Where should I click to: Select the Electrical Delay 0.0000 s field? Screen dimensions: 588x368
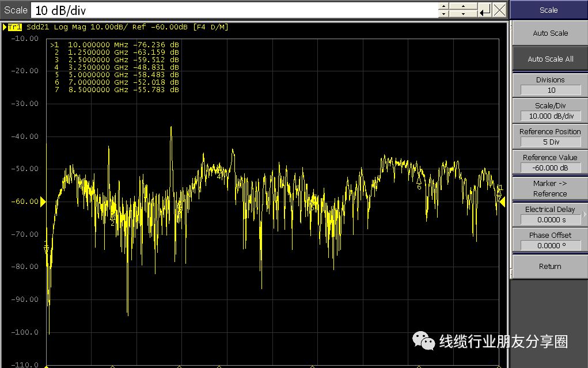pos(551,219)
